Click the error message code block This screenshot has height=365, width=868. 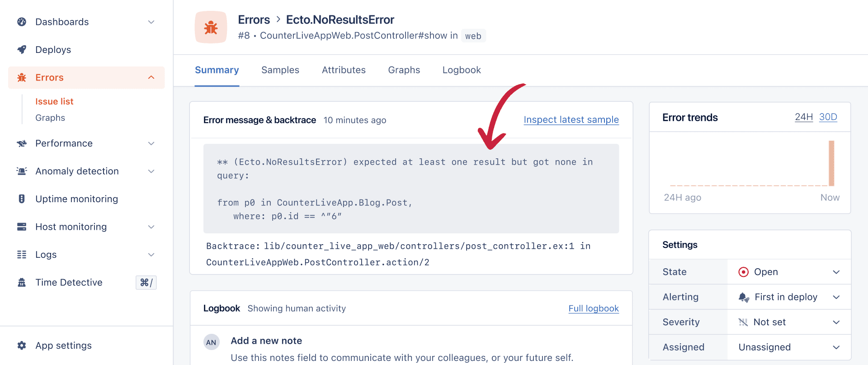tap(411, 189)
